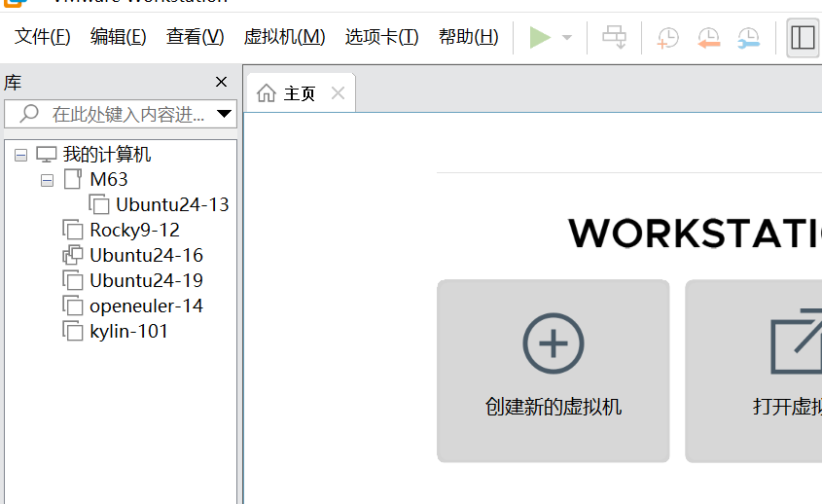This screenshot has width=822, height=504.
Task: Click the VM icon beside kylin-101
Action: click(x=73, y=331)
